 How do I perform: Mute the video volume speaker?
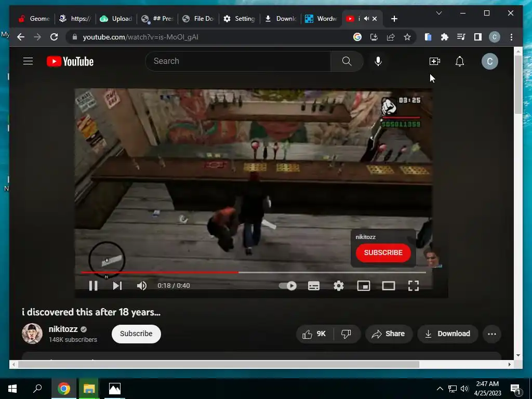142,286
